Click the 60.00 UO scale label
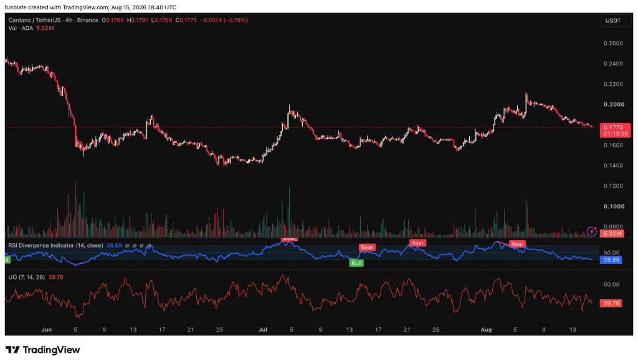The height and width of the screenshot is (364, 638). tap(612, 284)
